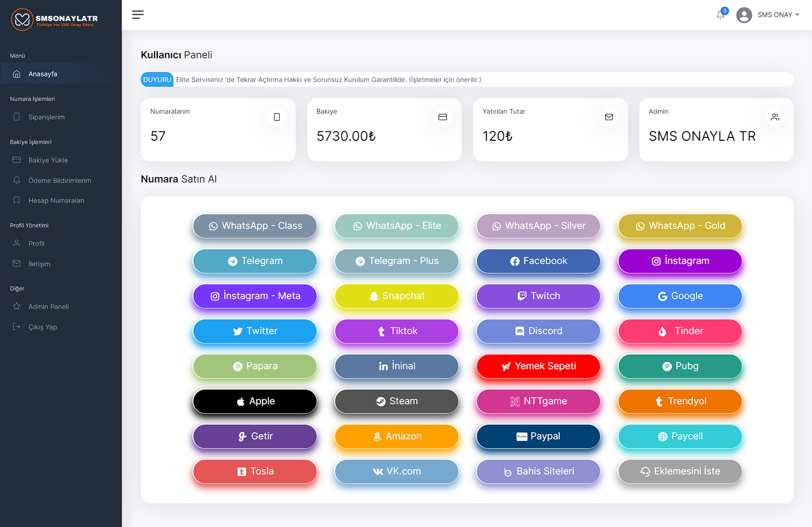Viewport: 812px width, 527px height.
Task: Choose the İninal service button
Action: click(396, 366)
